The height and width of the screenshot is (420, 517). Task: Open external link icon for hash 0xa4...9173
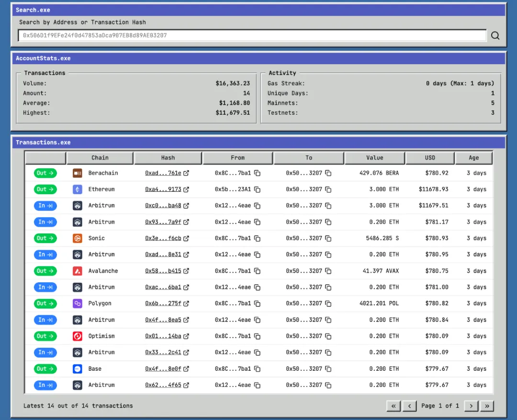(186, 189)
